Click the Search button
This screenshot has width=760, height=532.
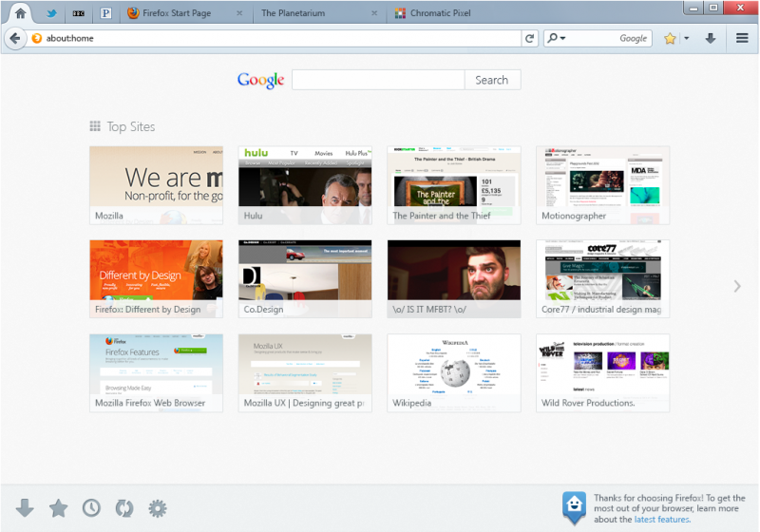[x=492, y=80]
